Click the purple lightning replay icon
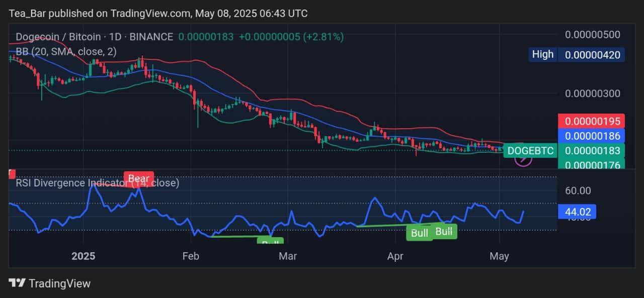This screenshot has width=644, height=298. tap(524, 159)
